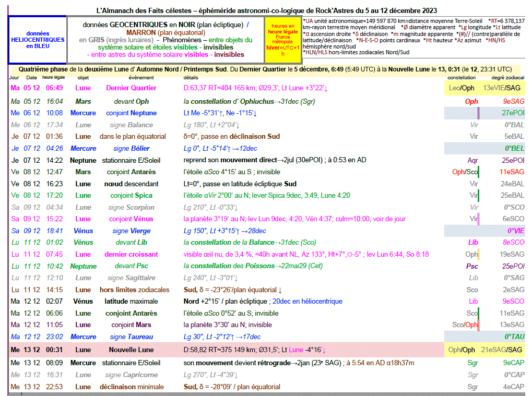Select the '*HLN/HLS hors-limites zodiacales' note

[356, 52]
